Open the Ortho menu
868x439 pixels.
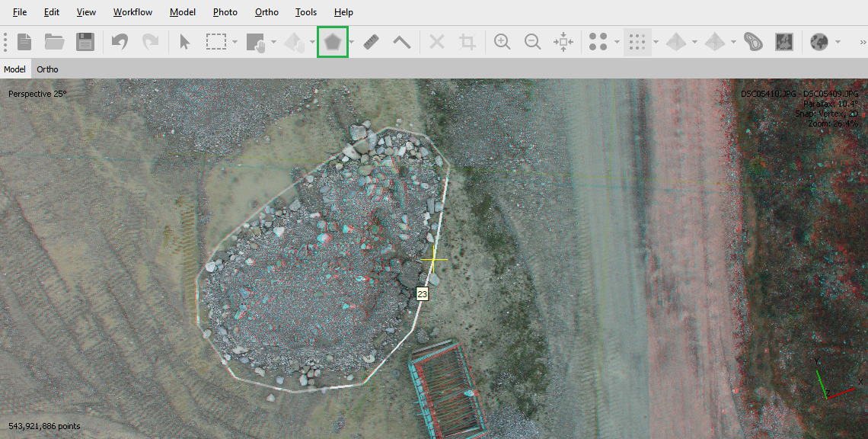(x=266, y=12)
